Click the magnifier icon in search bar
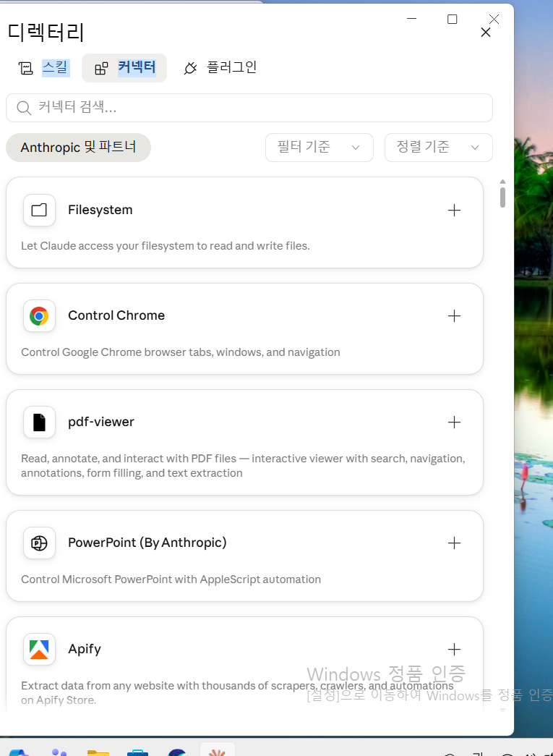This screenshot has width=553, height=756. 24,108
